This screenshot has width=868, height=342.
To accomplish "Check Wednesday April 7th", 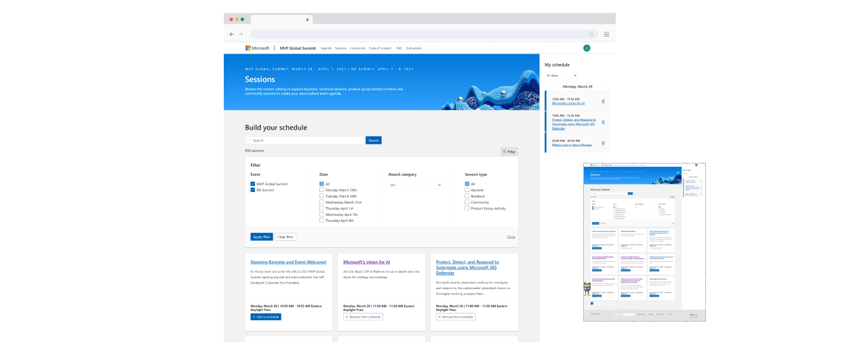I will pyautogui.click(x=322, y=214).
